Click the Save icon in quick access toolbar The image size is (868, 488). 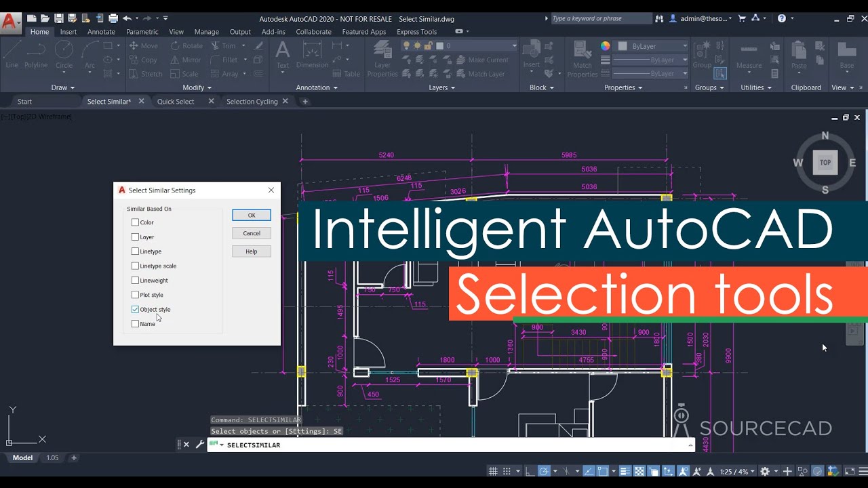pyautogui.click(x=58, y=18)
